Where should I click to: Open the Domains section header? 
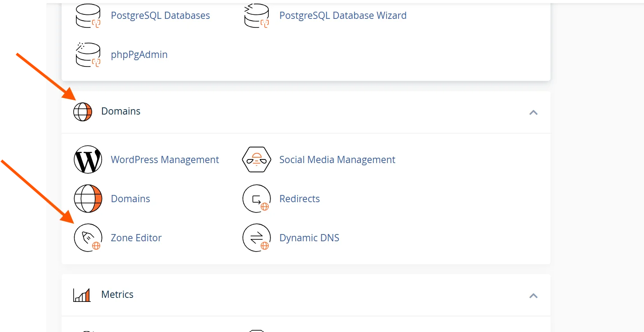[120, 111]
